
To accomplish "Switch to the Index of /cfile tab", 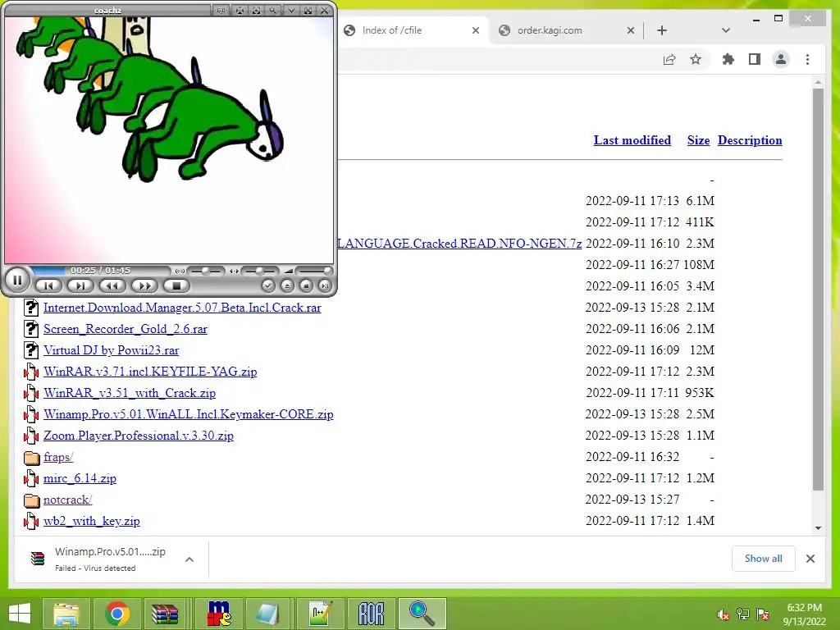I will click(410, 30).
